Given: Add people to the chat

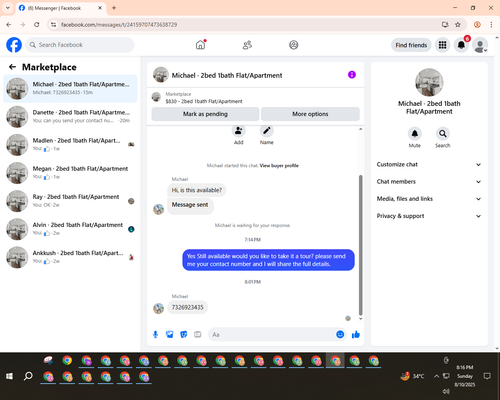Looking at the screenshot, I should tap(238, 131).
